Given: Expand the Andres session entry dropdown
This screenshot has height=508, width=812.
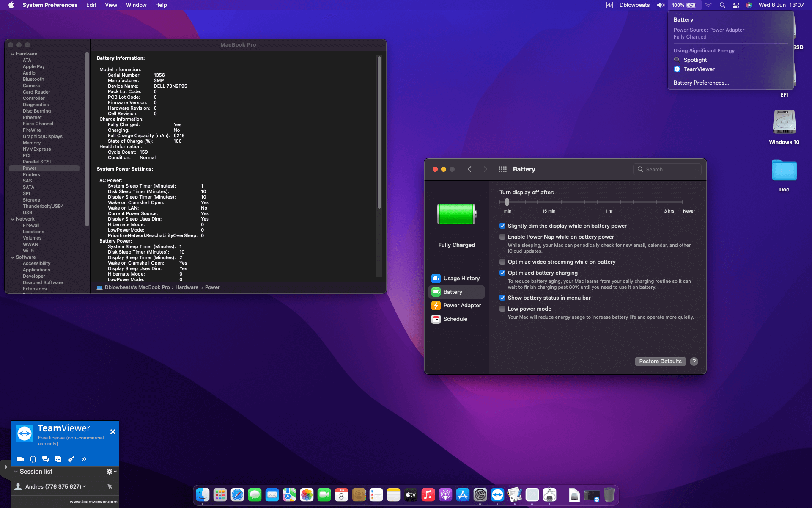Looking at the screenshot, I should [84, 486].
